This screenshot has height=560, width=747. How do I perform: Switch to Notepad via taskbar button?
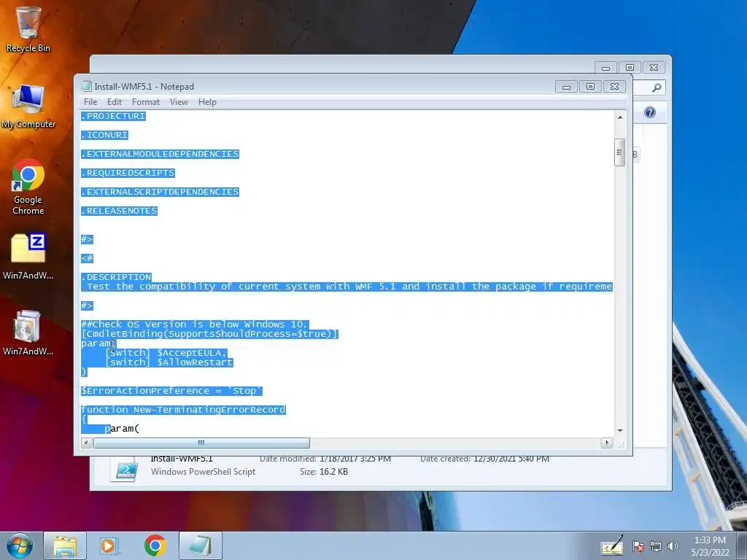pyautogui.click(x=201, y=545)
